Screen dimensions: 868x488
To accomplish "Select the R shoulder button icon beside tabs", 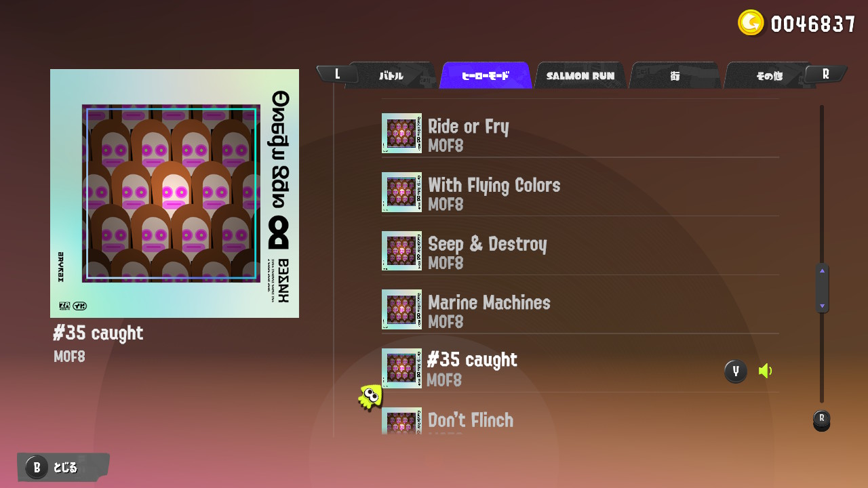I will pos(826,74).
